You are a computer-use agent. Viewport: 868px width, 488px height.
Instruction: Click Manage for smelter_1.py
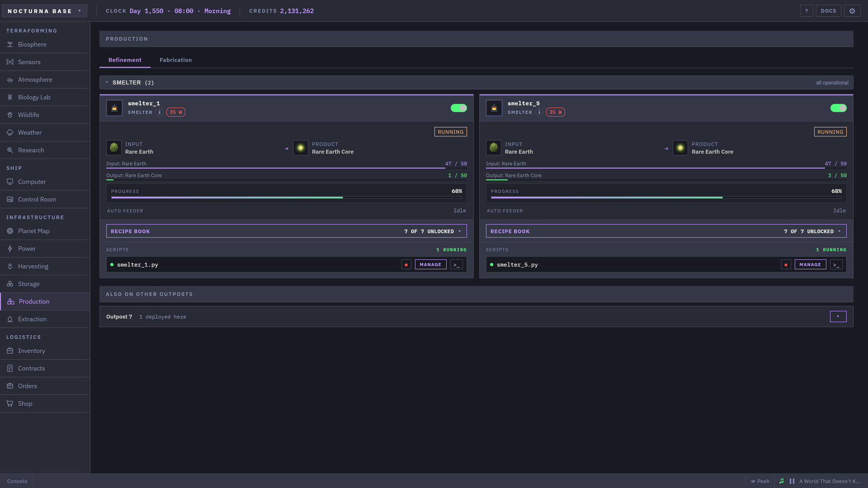click(430, 265)
